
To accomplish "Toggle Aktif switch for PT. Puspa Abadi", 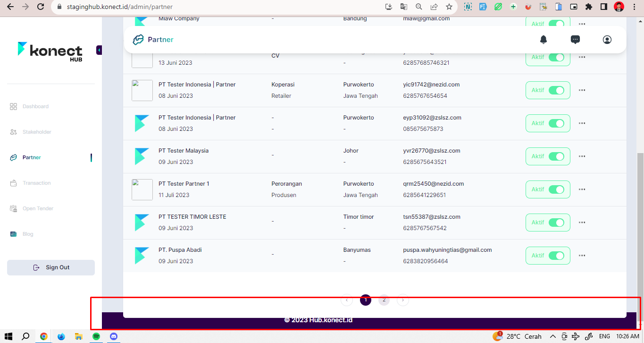I will [x=556, y=256].
